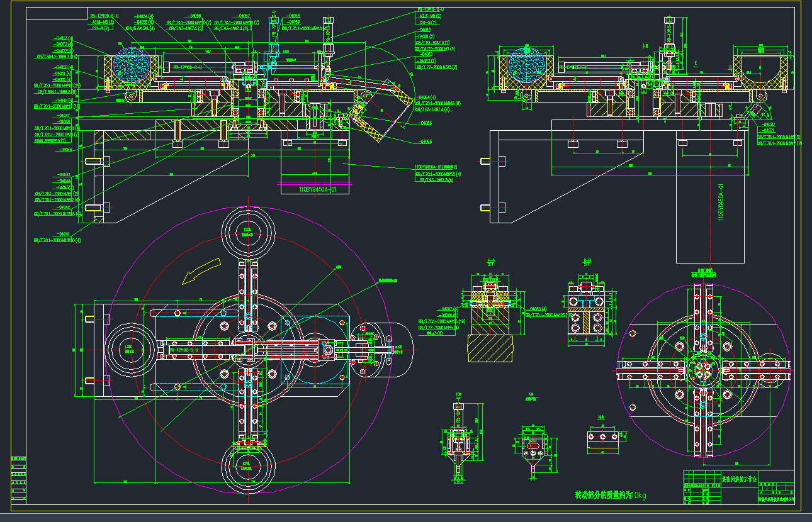Click the yellow rotation direction arrow
This screenshot has width=812, height=522.
[197, 272]
